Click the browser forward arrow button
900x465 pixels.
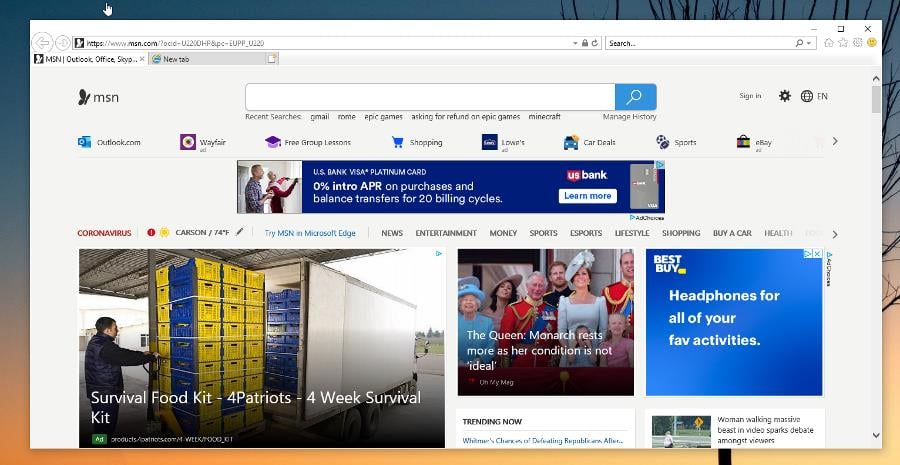click(x=63, y=43)
